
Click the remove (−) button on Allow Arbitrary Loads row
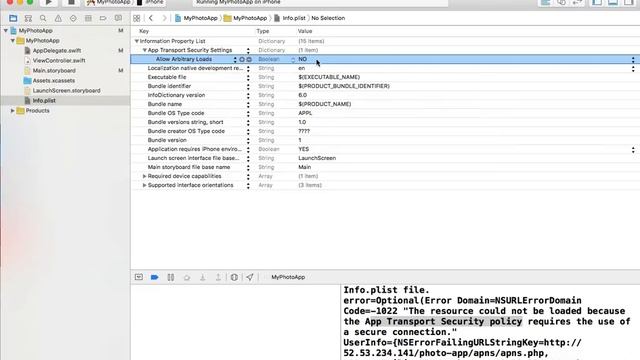click(x=249, y=60)
